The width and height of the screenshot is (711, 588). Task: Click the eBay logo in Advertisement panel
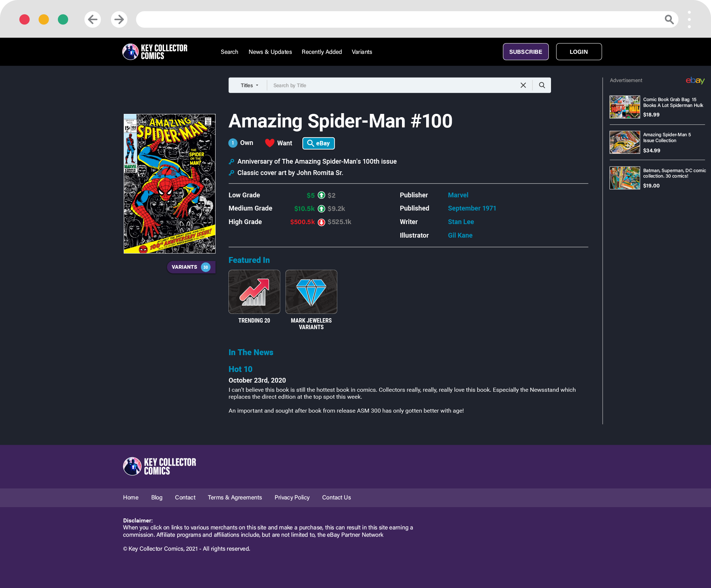[x=695, y=81]
